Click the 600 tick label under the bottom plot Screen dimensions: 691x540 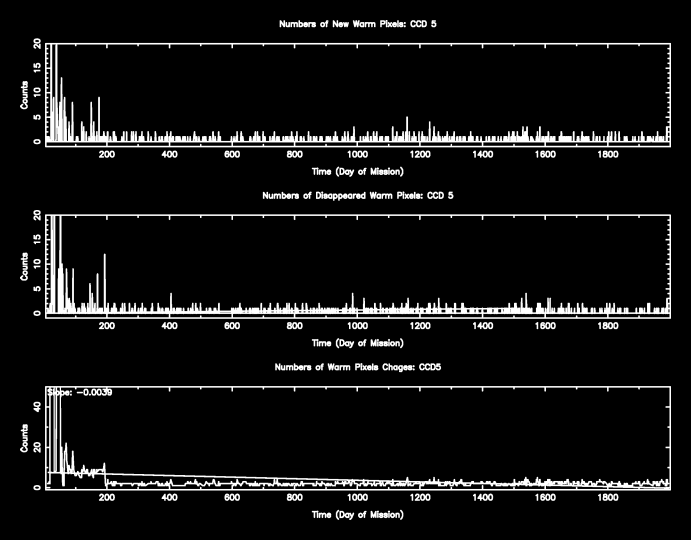coord(232,499)
